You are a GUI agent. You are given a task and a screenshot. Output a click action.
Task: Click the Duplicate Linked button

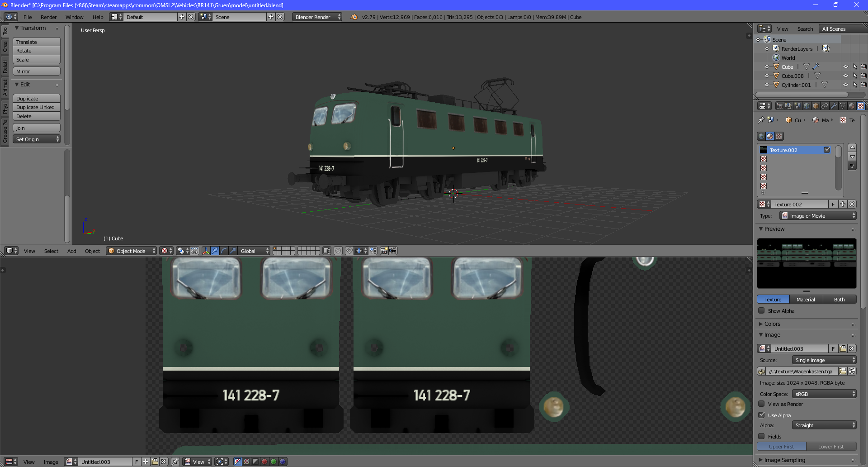tap(36, 107)
